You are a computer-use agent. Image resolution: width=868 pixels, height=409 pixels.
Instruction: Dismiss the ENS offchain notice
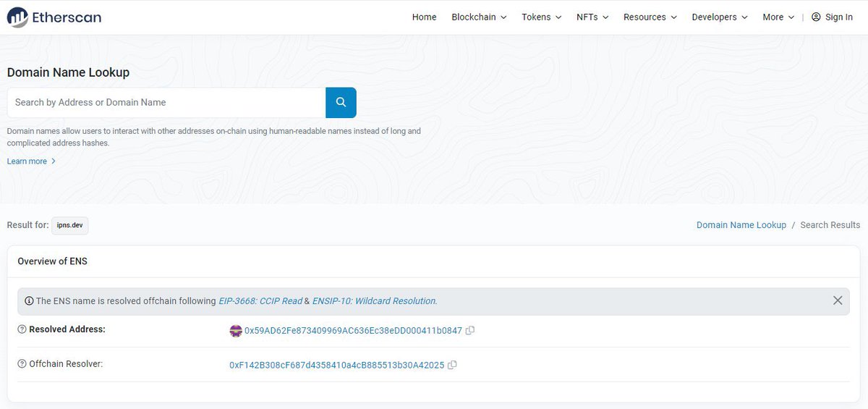pyautogui.click(x=838, y=300)
